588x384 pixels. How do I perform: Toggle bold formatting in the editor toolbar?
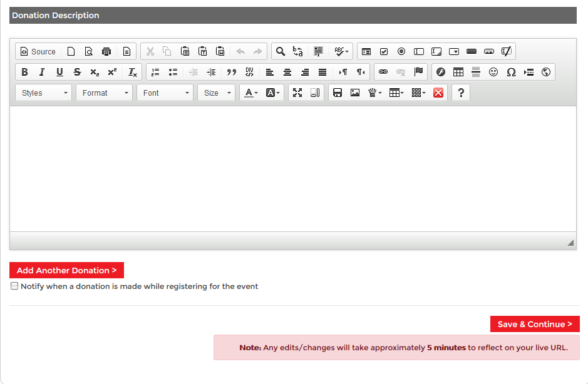pyautogui.click(x=24, y=72)
